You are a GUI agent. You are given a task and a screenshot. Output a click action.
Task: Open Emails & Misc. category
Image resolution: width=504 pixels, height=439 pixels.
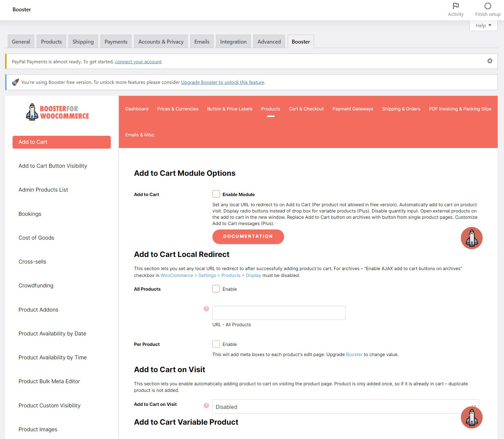(x=140, y=135)
